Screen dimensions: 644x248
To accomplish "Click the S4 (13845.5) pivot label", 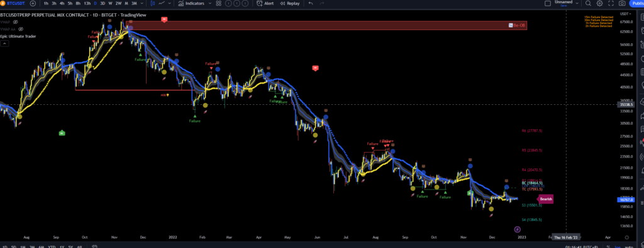I will 532,220.
